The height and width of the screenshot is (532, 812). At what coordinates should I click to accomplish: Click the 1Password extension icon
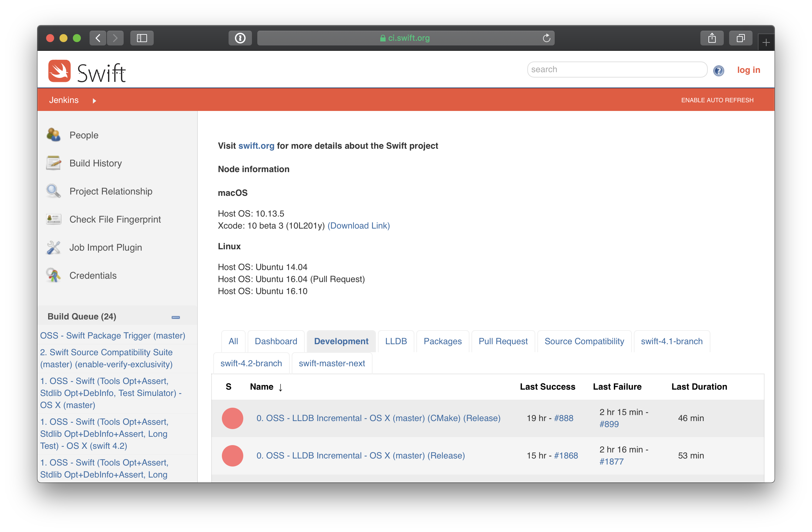click(240, 38)
